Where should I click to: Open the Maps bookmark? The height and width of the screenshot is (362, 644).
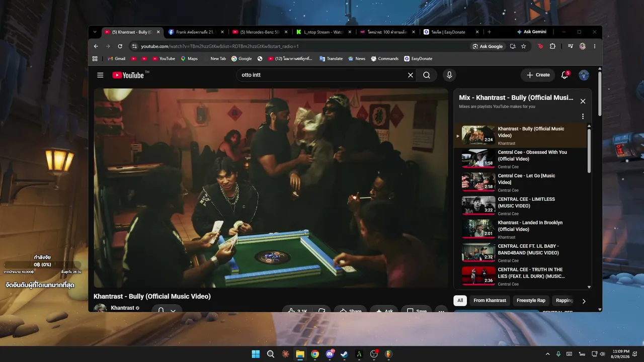189,58
